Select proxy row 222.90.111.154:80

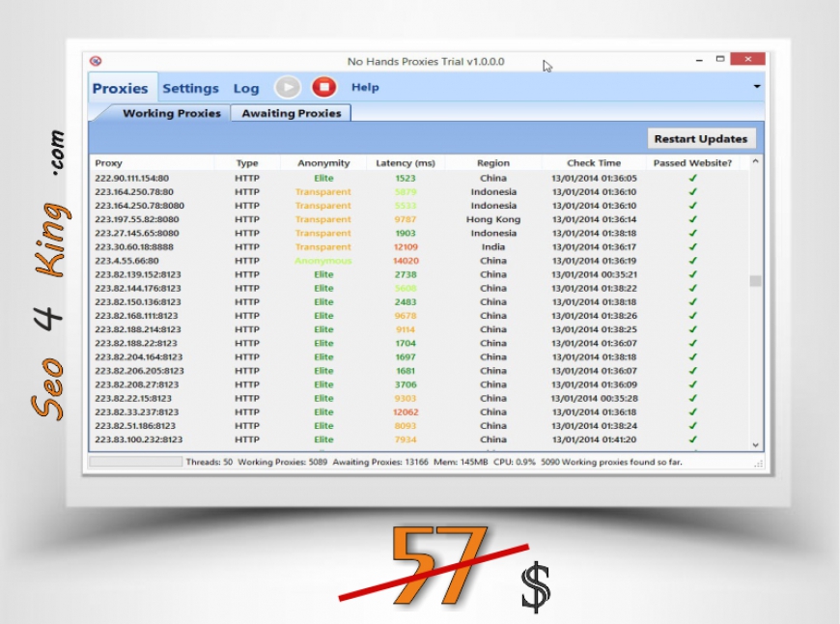click(419, 178)
